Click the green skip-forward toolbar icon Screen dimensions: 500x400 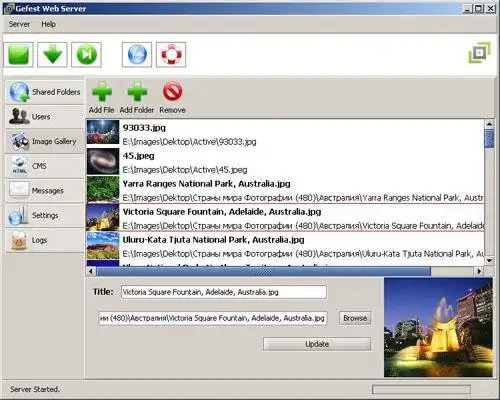click(x=86, y=55)
